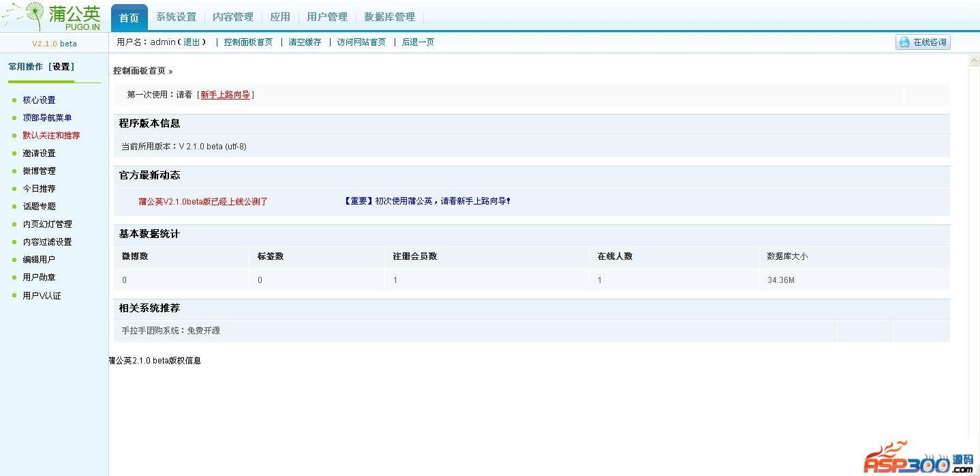Switch to the 首页 tab
This screenshot has width=980, height=476.
[129, 18]
